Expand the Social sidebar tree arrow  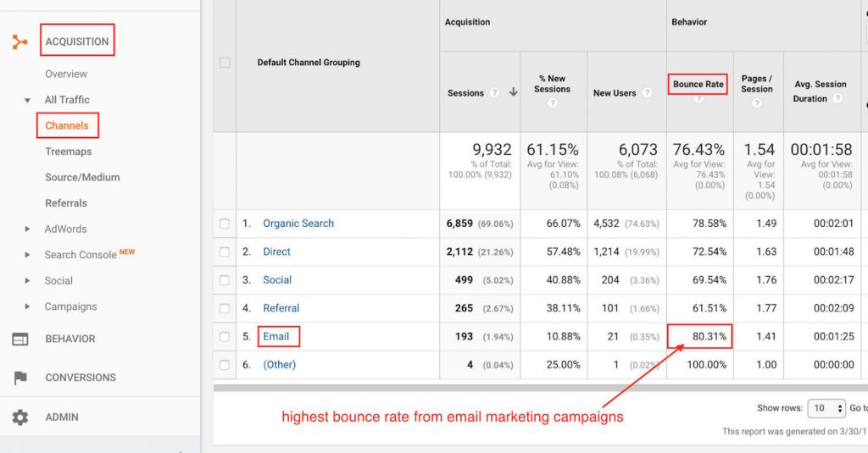(27, 281)
